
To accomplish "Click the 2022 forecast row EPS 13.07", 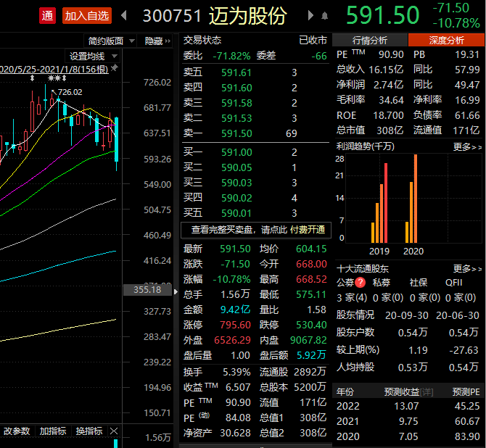I will point(406,406).
